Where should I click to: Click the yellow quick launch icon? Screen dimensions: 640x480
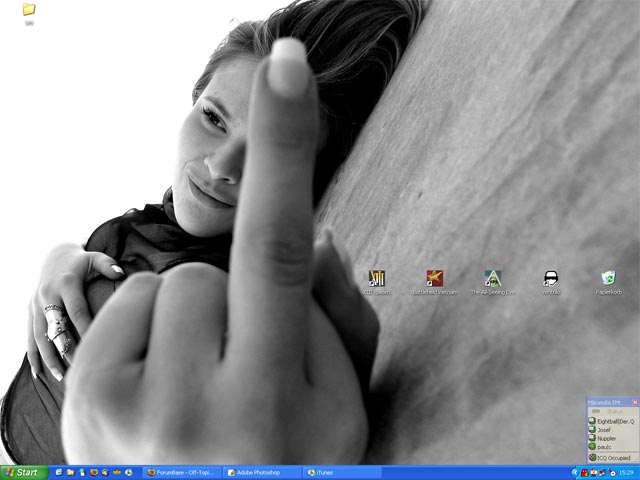(117, 473)
